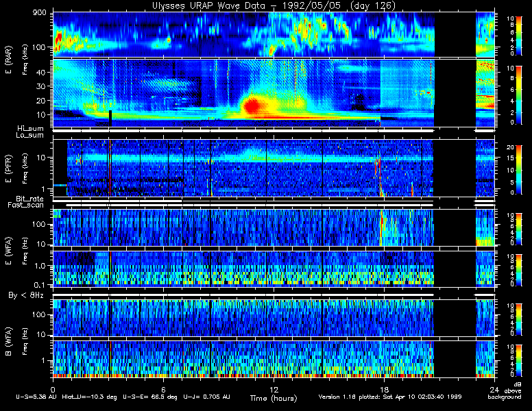Click the cyan 10 kHz band in the PFR panel
The height and width of the screenshot is (411, 532).
(250, 158)
